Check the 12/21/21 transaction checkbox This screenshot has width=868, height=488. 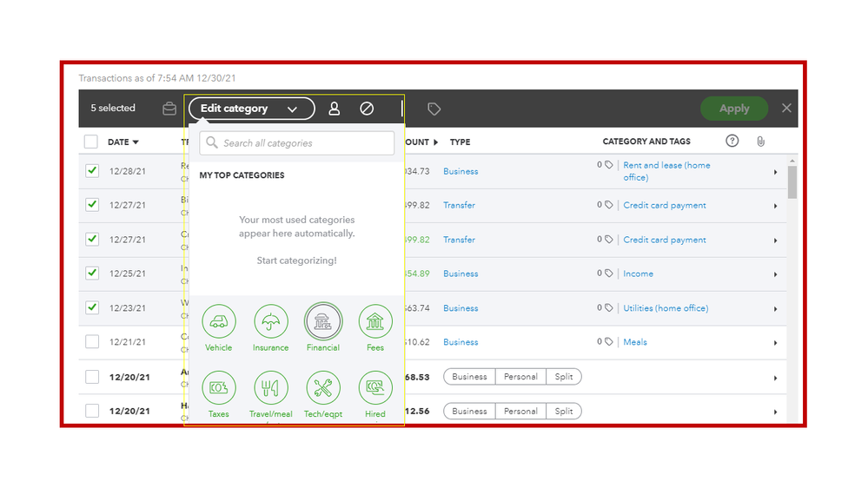(92, 341)
